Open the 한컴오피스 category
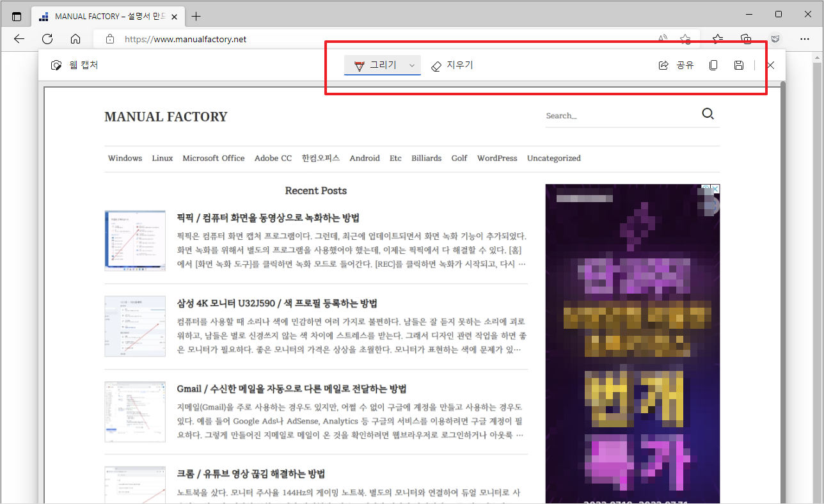The width and height of the screenshot is (824, 504). 321,158
